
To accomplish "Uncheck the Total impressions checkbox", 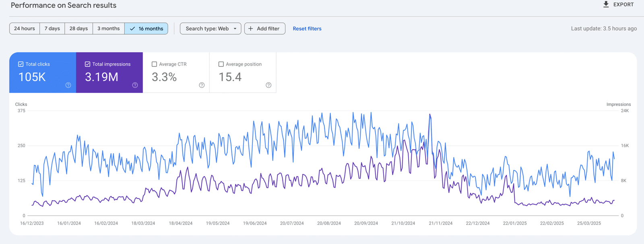I will [87, 64].
